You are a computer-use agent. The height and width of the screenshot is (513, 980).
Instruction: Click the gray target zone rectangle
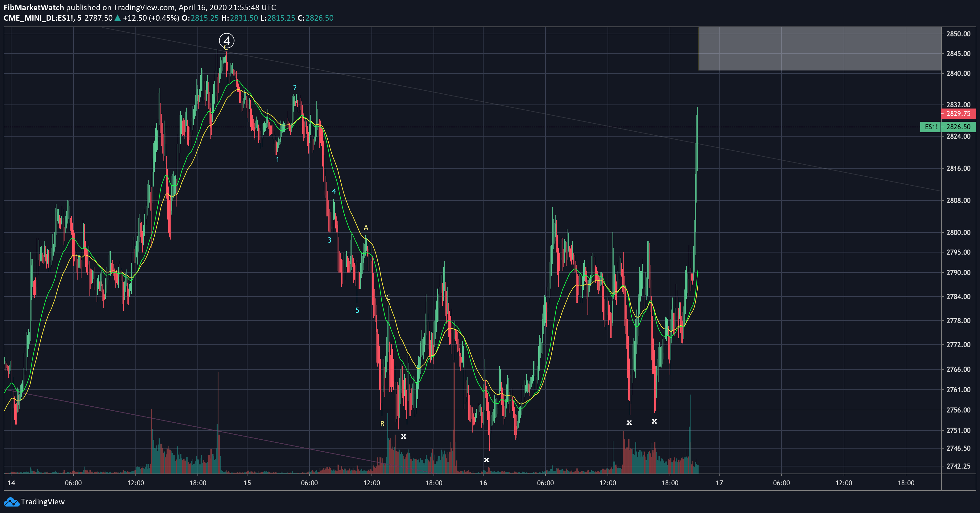[820, 49]
